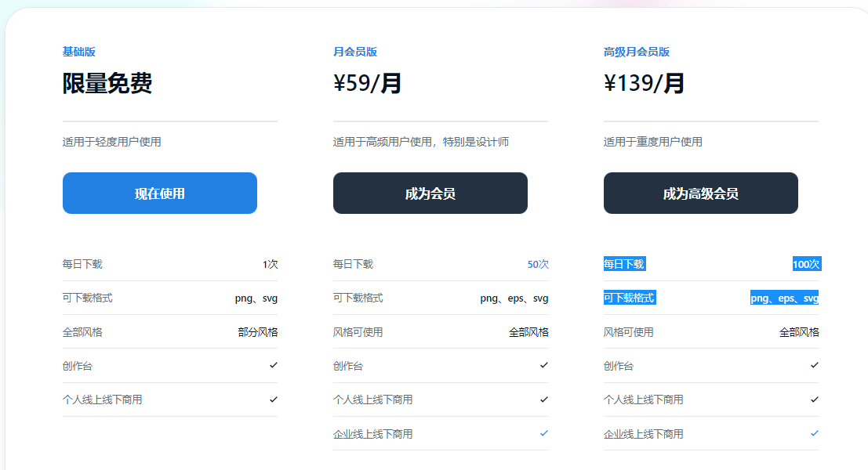The height and width of the screenshot is (470, 868).
Task: Click 个人线上线下商用 checkmark under ¥139/月 plan
Action: coord(814,399)
